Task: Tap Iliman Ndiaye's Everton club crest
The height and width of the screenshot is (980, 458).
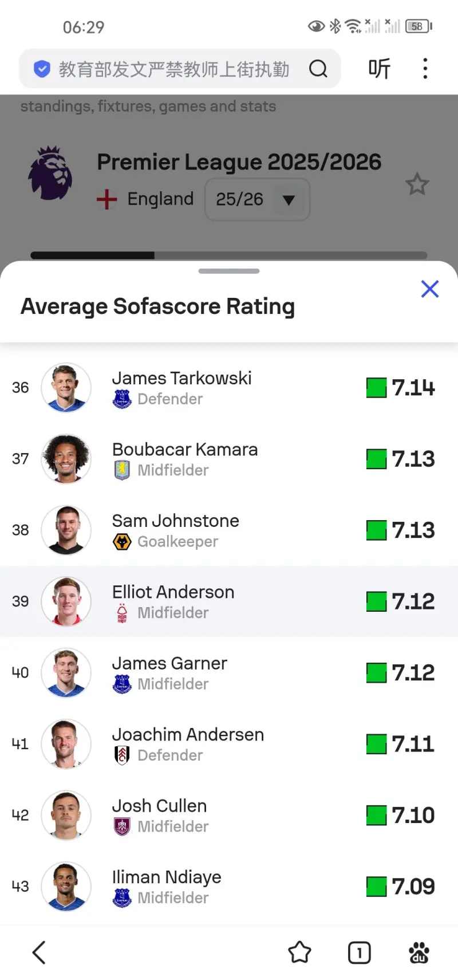Action: pos(122,898)
